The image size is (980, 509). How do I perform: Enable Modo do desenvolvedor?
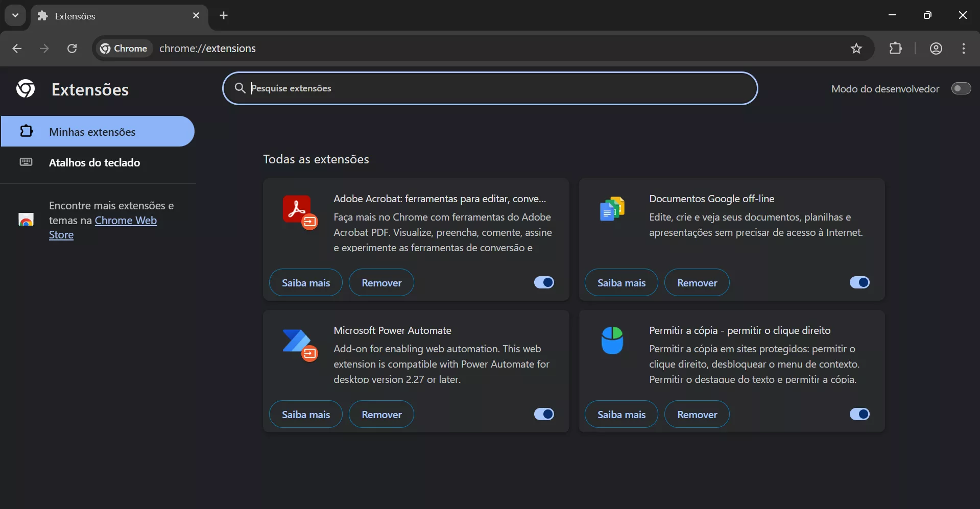click(961, 88)
